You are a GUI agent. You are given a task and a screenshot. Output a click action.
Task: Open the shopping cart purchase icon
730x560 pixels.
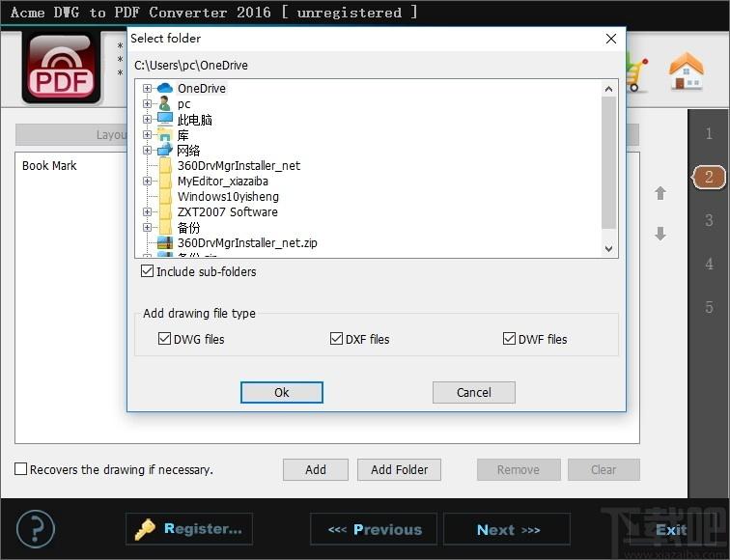636,71
